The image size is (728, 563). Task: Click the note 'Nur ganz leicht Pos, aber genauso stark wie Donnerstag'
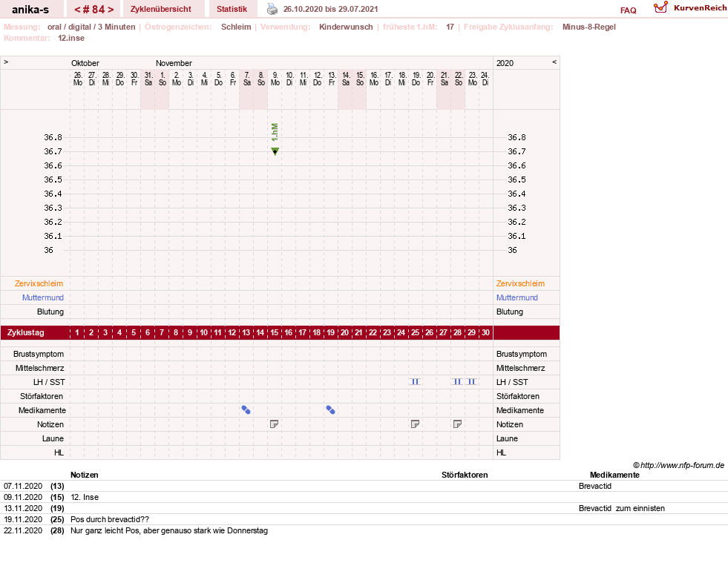pos(169,530)
